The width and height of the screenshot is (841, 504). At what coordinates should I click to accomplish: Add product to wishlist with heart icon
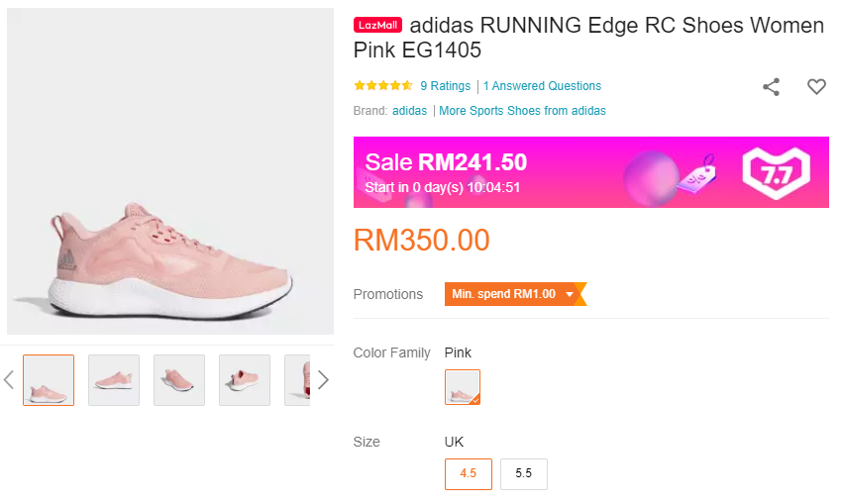click(816, 87)
